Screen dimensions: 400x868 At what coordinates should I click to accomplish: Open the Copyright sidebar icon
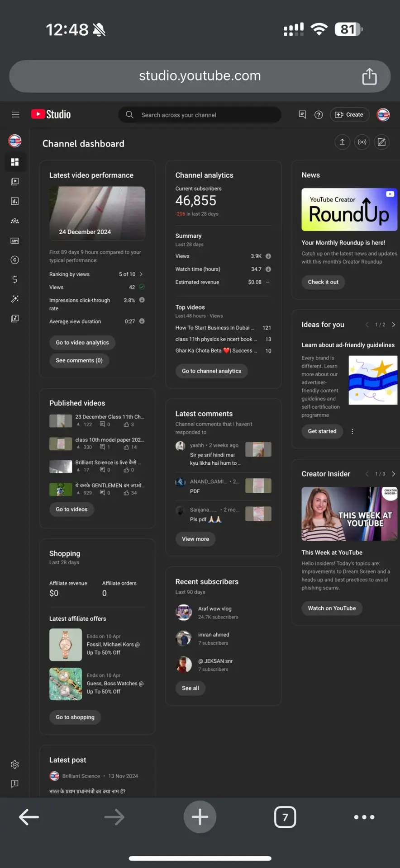[x=15, y=260]
